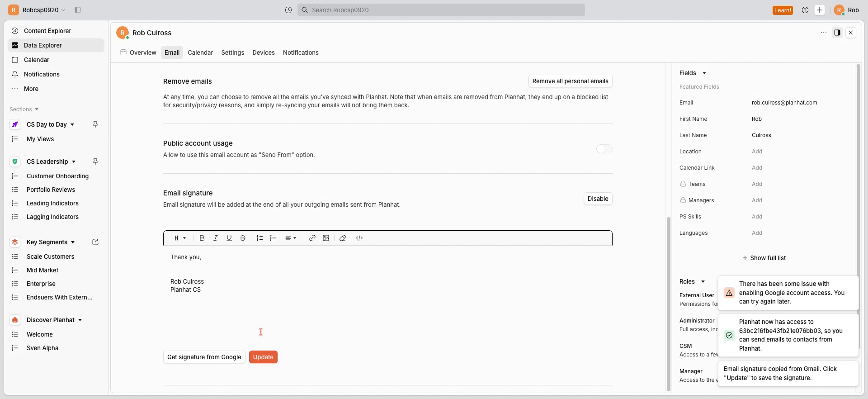868x399 pixels.
Task: Open the history clock icon beside search
Action: [288, 10]
